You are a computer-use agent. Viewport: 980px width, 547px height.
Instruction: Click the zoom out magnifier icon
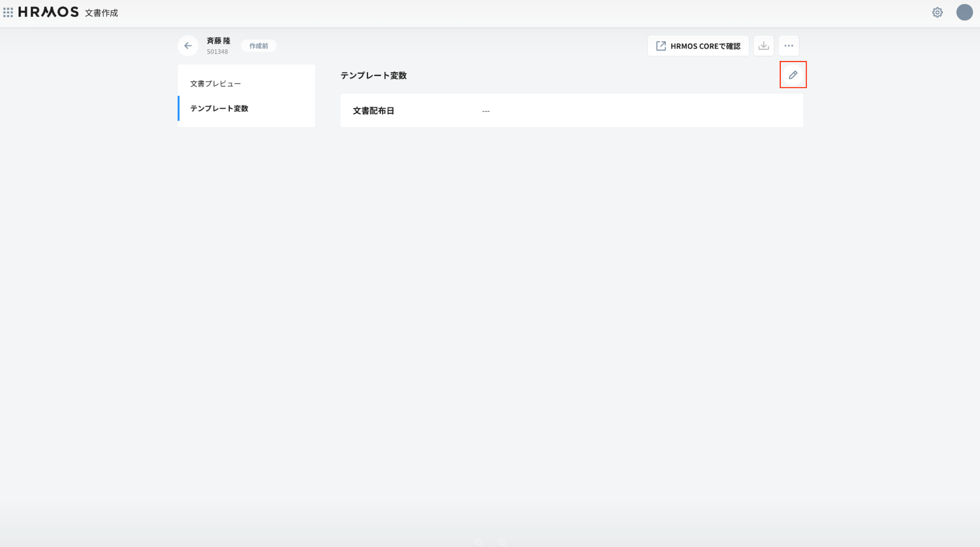(x=478, y=543)
